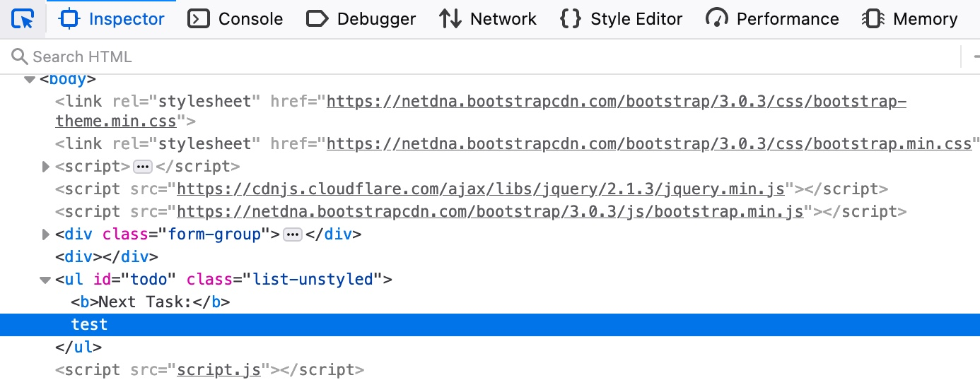This screenshot has height=380, width=980.
Task: Open the Console tab
Action: pyautogui.click(x=235, y=19)
